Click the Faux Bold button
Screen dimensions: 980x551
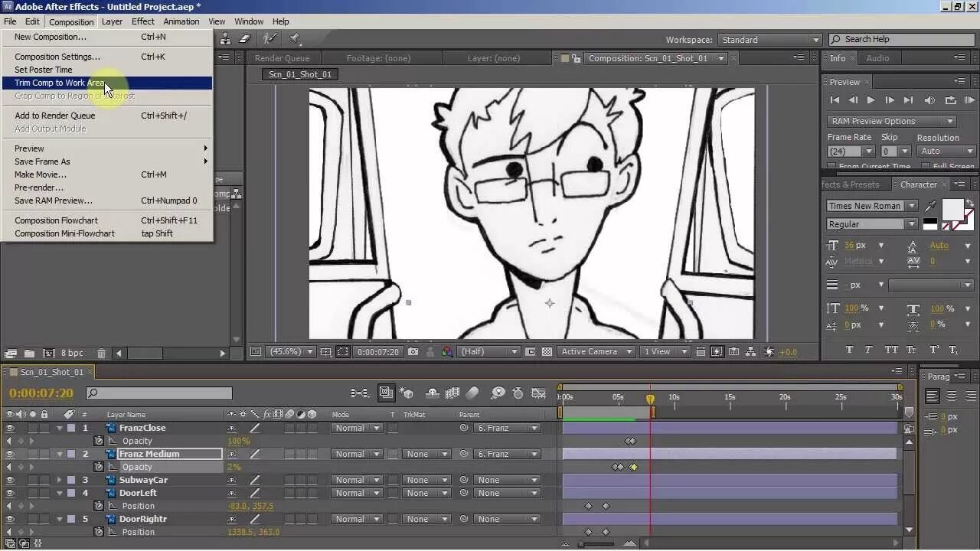[x=849, y=350]
